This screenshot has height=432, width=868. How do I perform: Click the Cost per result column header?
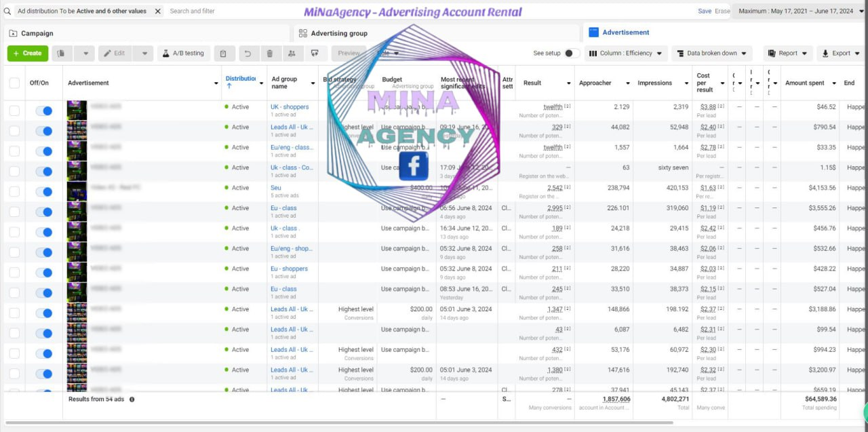point(704,83)
